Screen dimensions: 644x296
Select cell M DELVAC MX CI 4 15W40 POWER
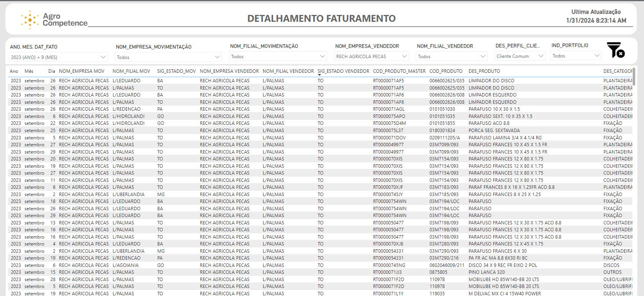[x=505, y=294]
